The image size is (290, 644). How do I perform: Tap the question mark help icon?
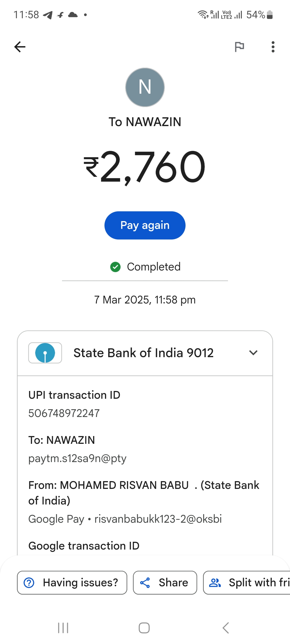coord(29,583)
